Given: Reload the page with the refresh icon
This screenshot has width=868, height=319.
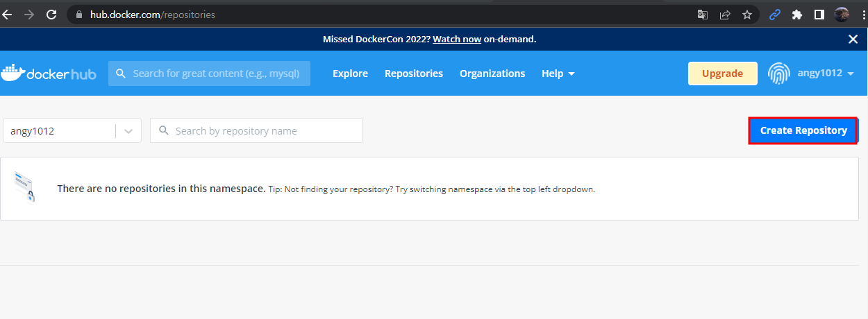Looking at the screenshot, I should (x=51, y=14).
